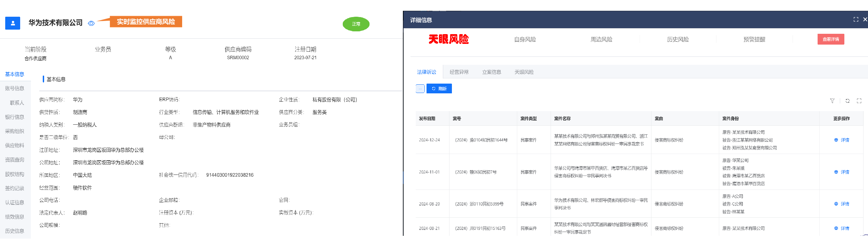Click the 信息传输、计算机服务和软件业 value

226,112
